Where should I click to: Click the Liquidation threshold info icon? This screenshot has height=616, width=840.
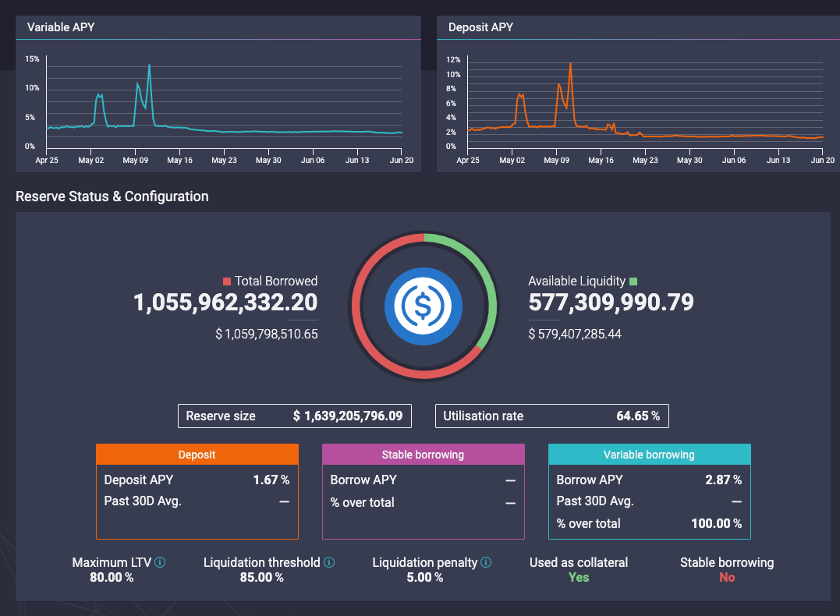(x=329, y=562)
